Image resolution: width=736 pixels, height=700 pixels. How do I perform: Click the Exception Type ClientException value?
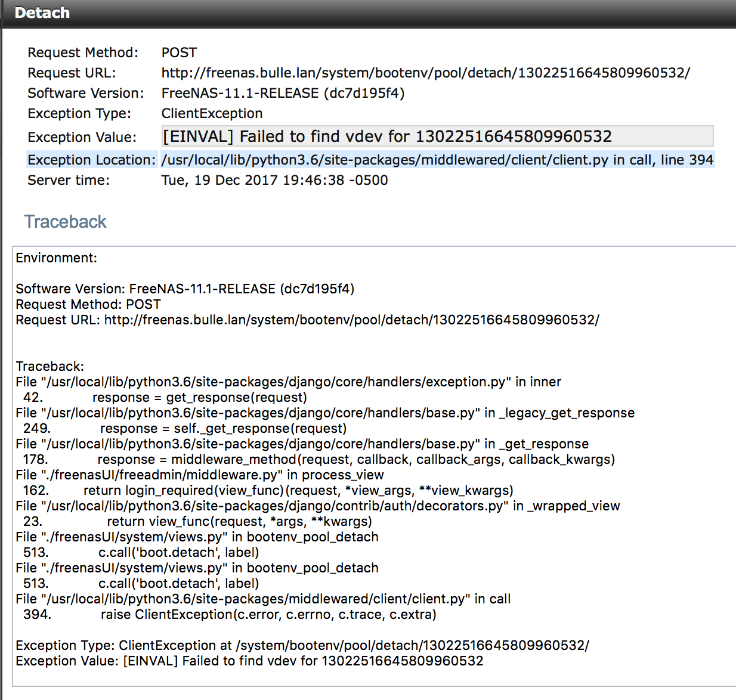pos(212,113)
